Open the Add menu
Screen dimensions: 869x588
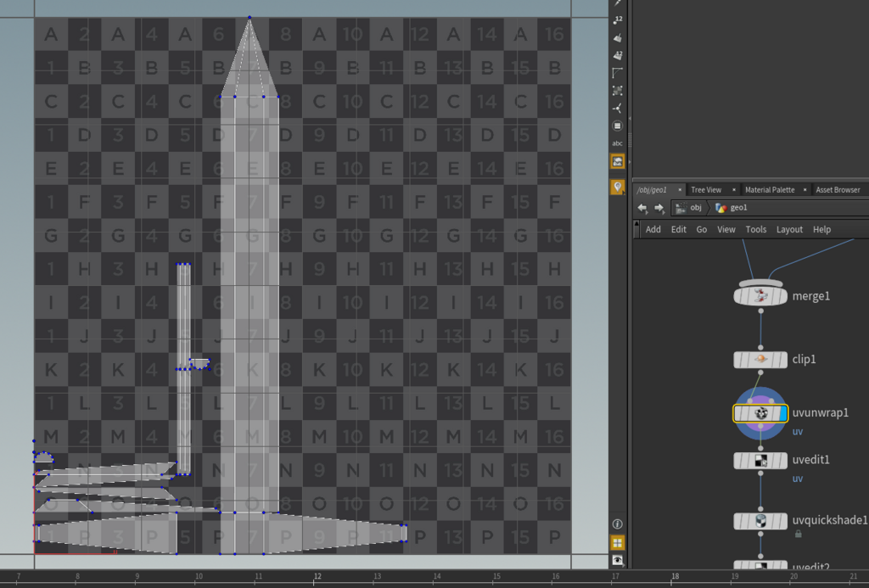pyautogui.click(x=653, y=229)
